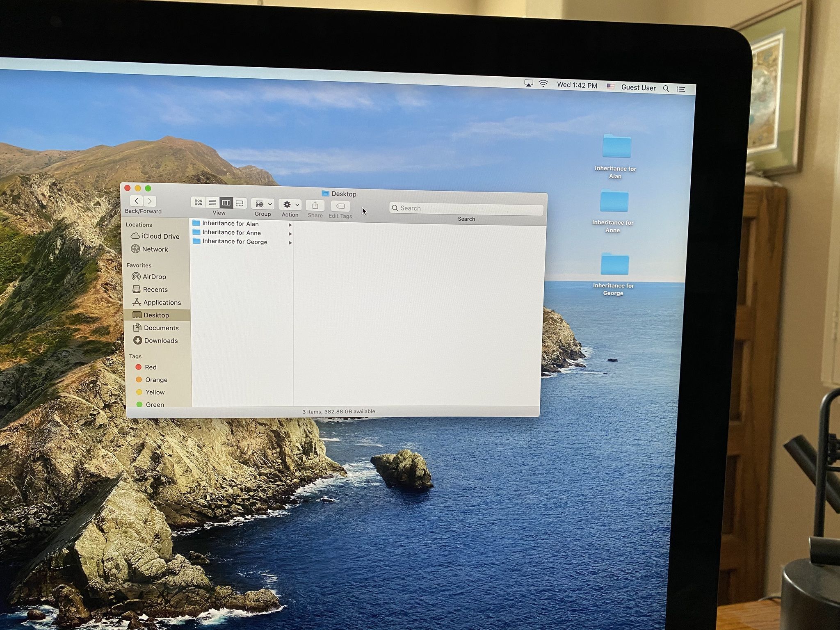Open Network in sidebar
The width and height of the screenshot is (840, 630).
click(x=149, y=249)
